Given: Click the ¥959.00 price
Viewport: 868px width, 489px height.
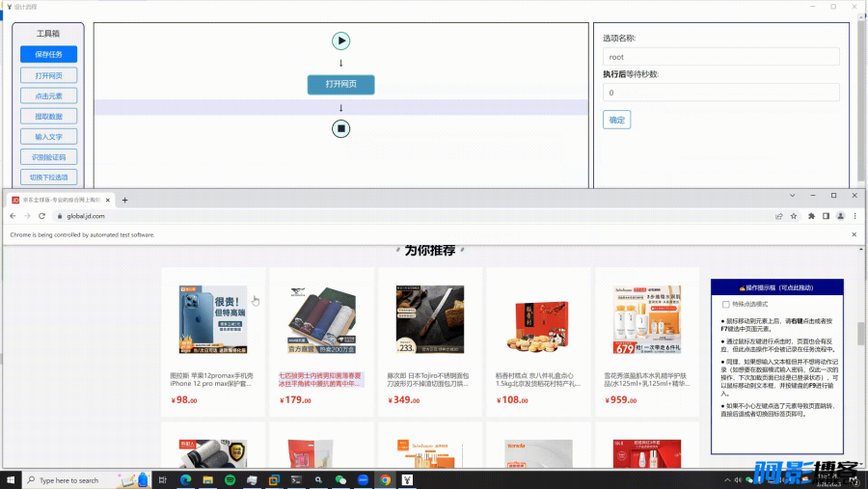Looking at the screenshot, I should [621, 400].
